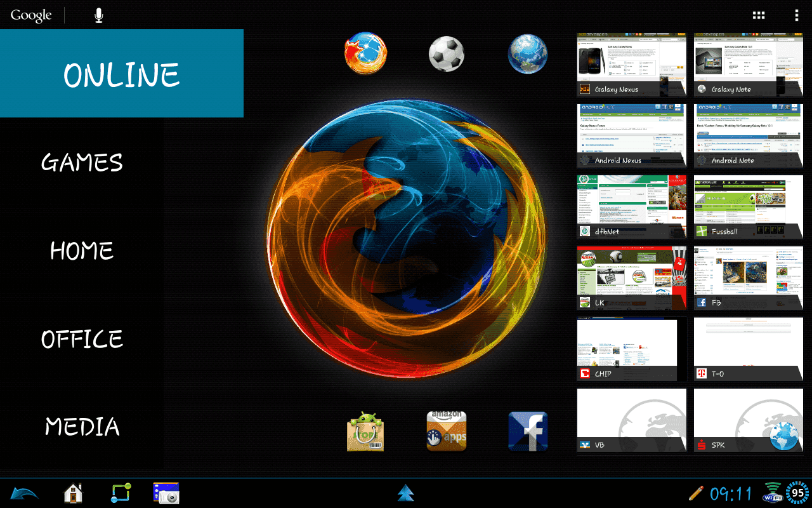812x508 pixels.
Task: Open LK bookmark thumbnail
Action: [x=632, y=278]
